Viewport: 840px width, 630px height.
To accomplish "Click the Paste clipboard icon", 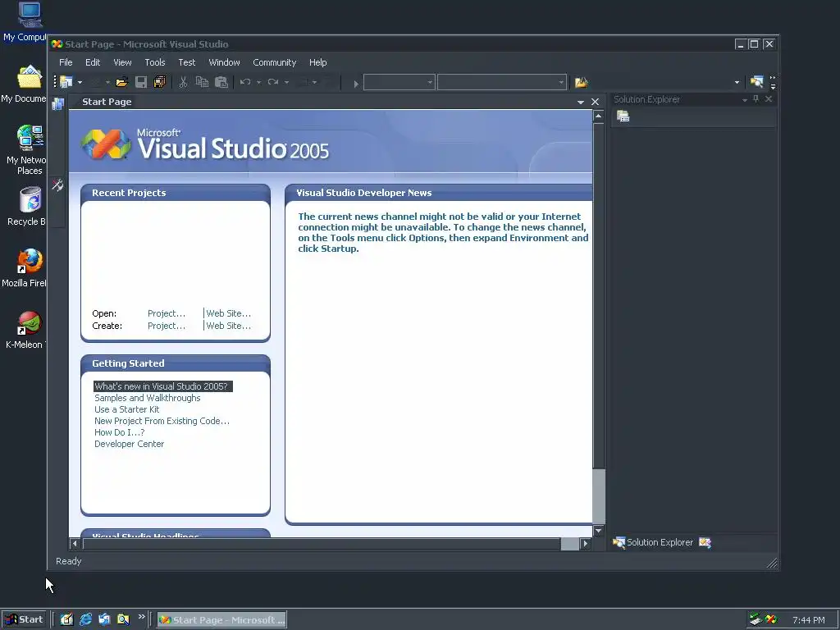I will tap(221, 82).
